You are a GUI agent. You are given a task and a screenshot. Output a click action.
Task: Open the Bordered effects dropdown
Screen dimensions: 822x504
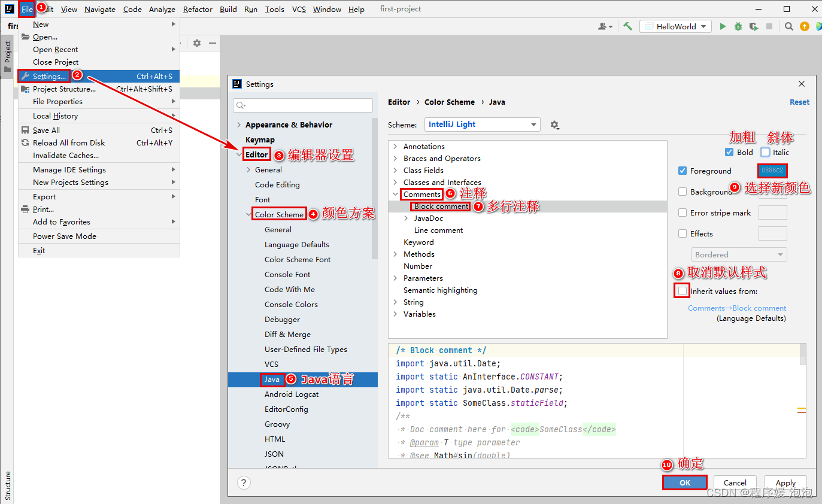click(739, 254)
